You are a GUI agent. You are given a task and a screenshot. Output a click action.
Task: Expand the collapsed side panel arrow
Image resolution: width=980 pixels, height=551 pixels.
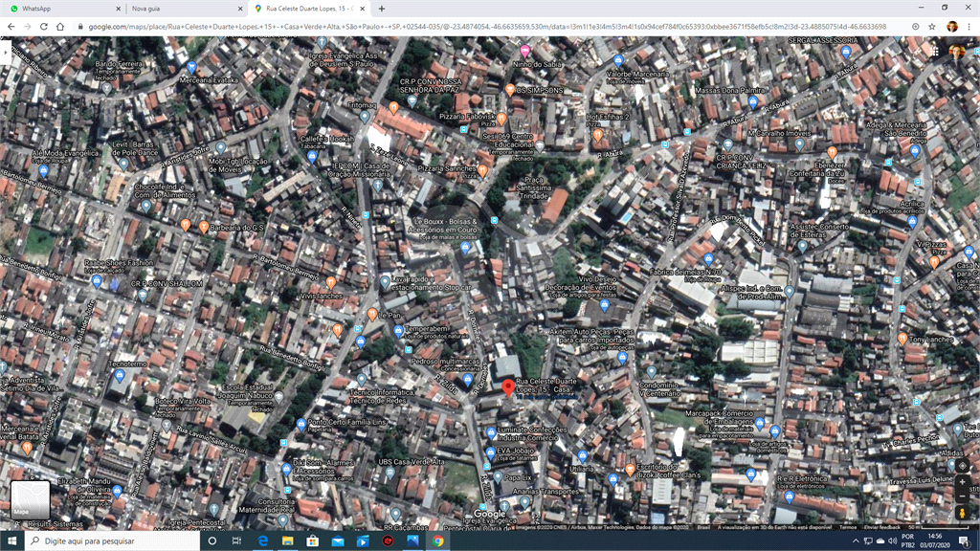click(5, 54)
